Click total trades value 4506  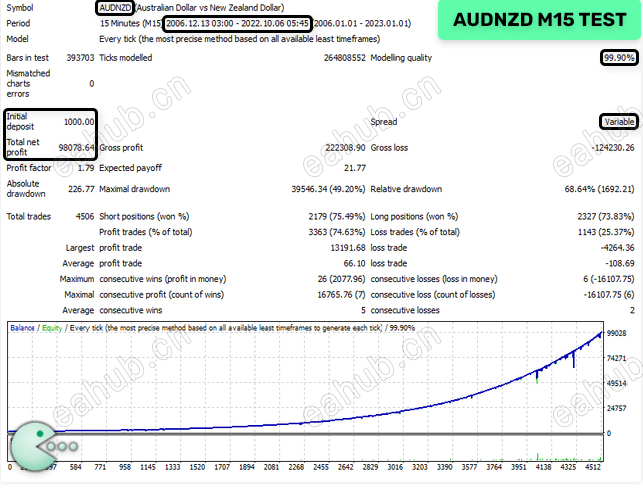[85, 216]
